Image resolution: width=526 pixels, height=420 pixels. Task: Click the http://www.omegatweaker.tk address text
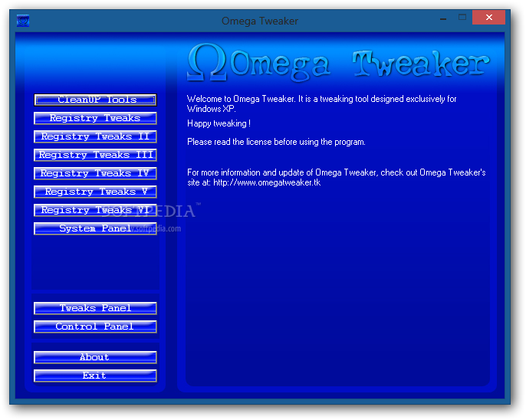[x=267, y=182]
